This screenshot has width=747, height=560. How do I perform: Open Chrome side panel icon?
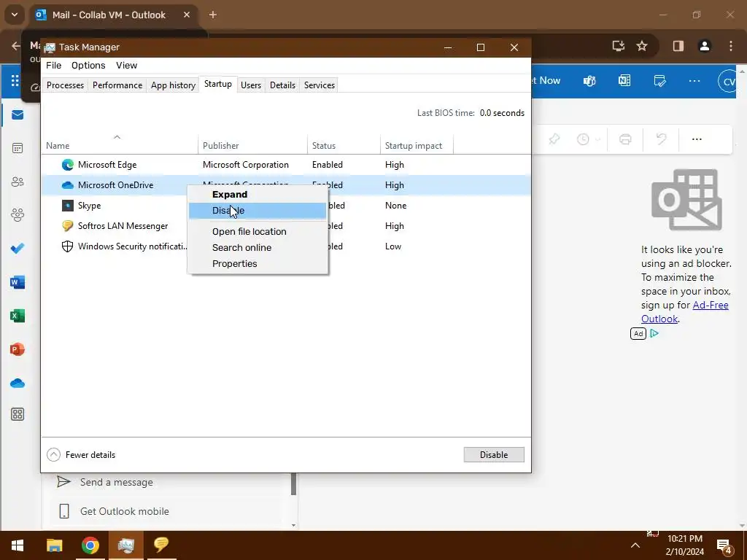click(x=678, y=46)
